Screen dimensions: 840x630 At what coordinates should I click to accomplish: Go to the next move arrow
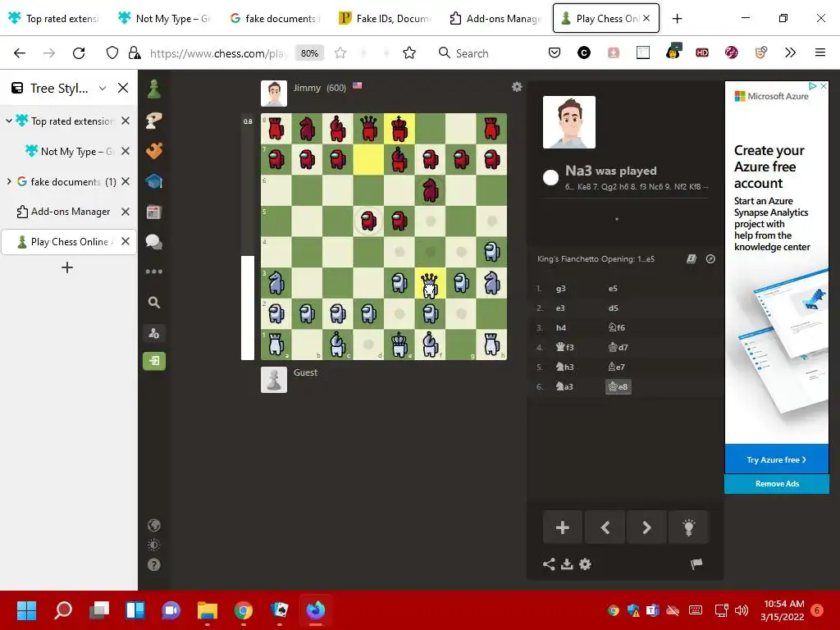[646, 527]
